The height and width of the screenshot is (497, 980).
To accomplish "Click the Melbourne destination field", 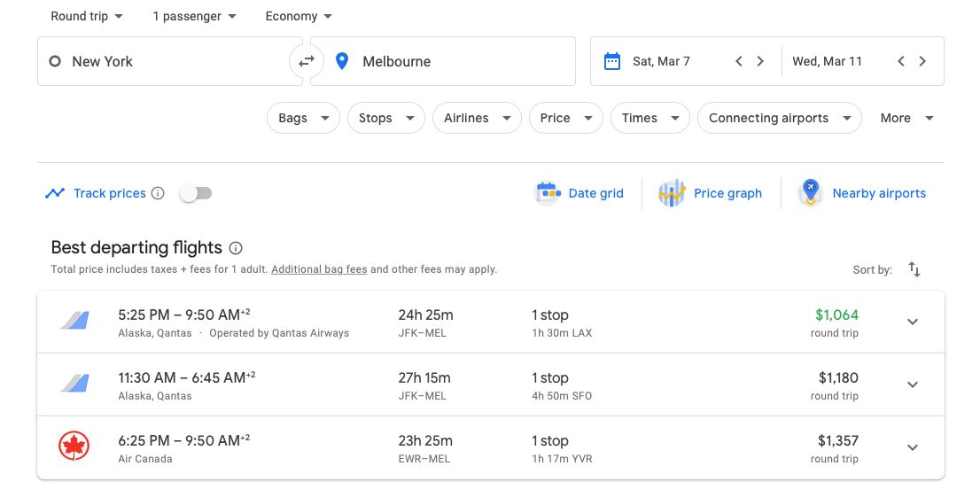I will click(442, 61).
